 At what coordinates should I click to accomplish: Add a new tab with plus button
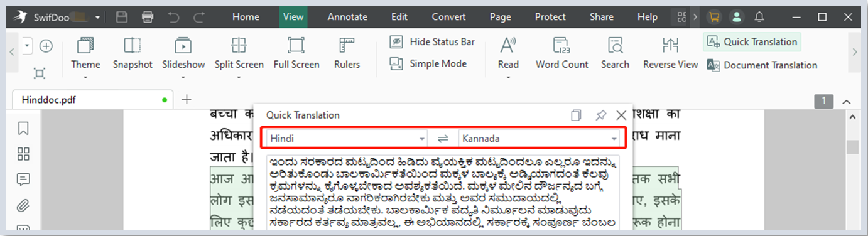click(187, 99)
